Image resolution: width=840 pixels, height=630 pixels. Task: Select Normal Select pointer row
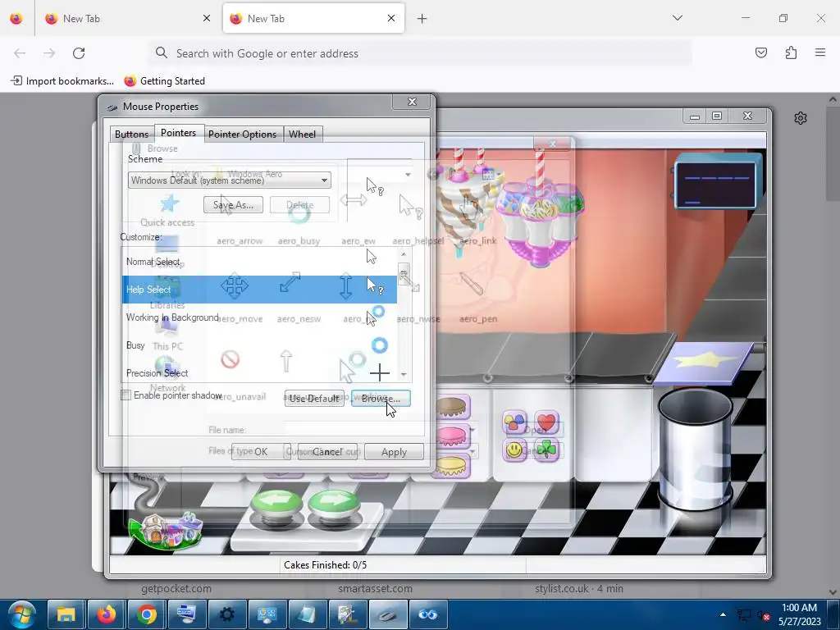[259, 262]
